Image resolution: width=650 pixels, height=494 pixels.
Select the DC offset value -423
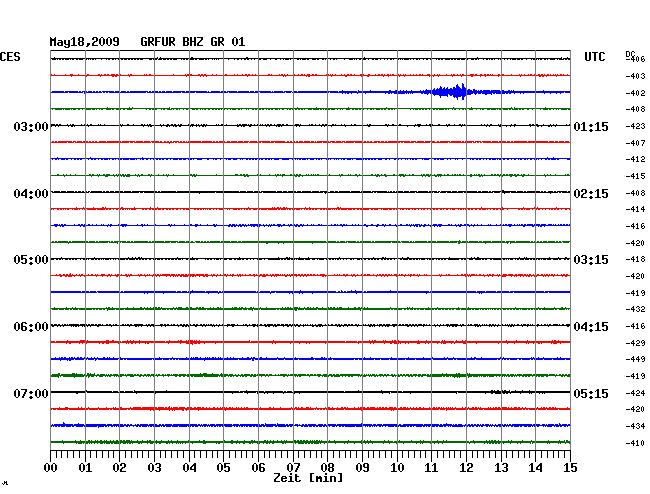[x=635, y=126]
